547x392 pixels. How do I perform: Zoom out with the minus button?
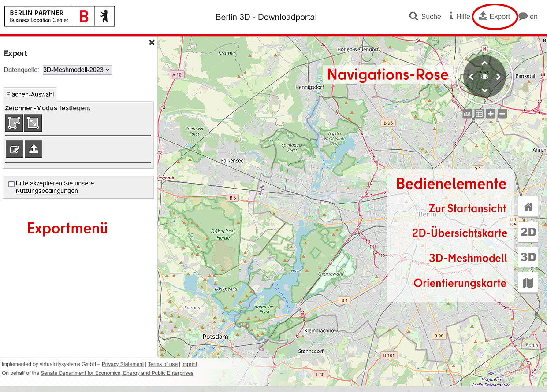[502, 114]
